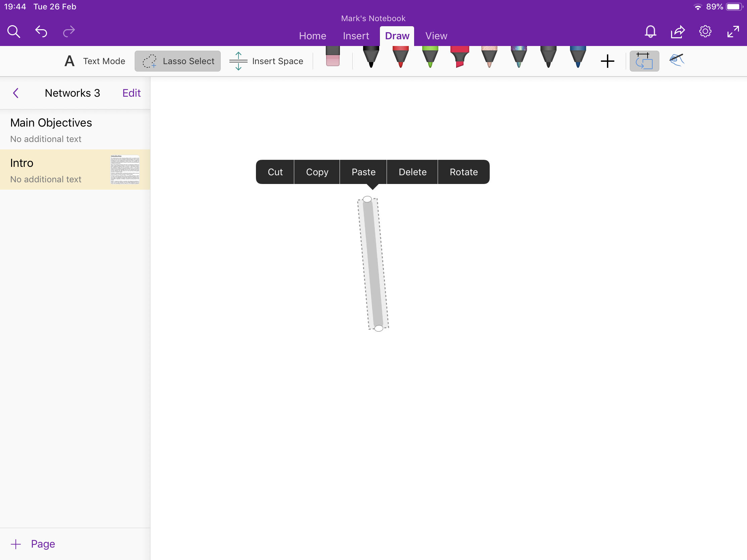Select the black pen

tap(371, 57)
